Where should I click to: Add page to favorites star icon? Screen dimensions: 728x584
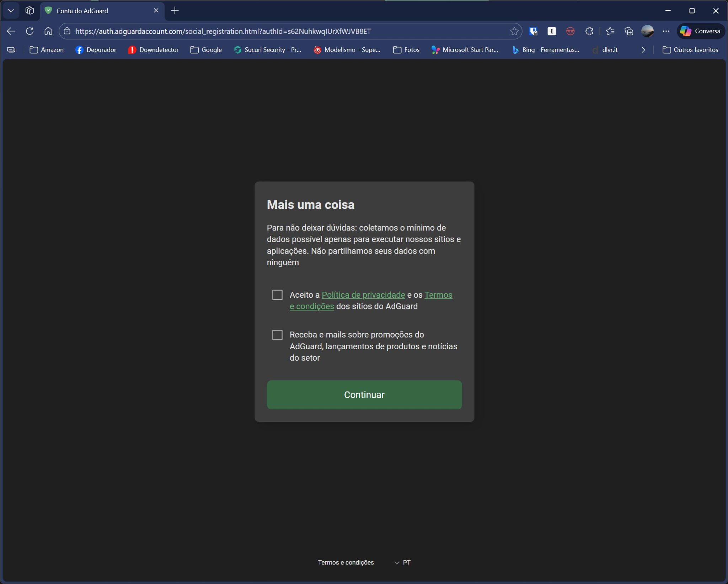(x=514, y=31)
